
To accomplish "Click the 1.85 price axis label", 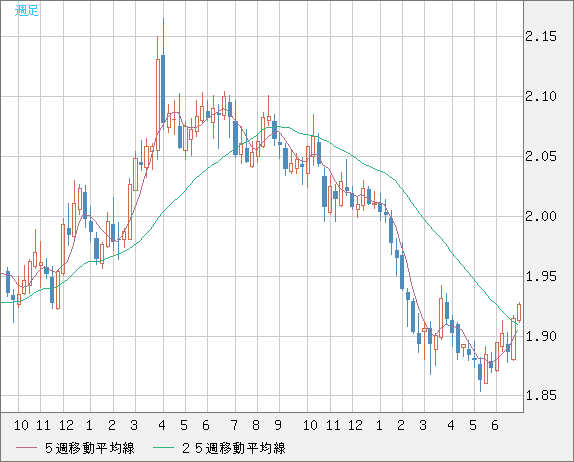I will (541, 395).
